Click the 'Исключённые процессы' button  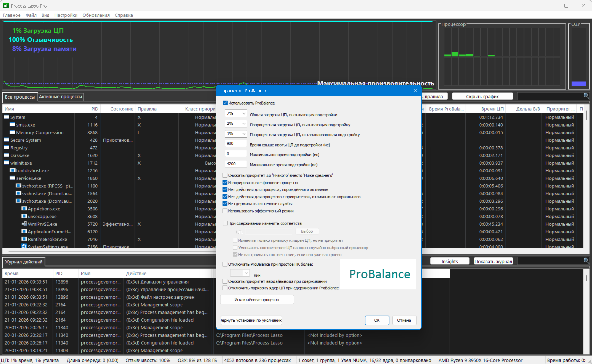(x=257, y=300)
